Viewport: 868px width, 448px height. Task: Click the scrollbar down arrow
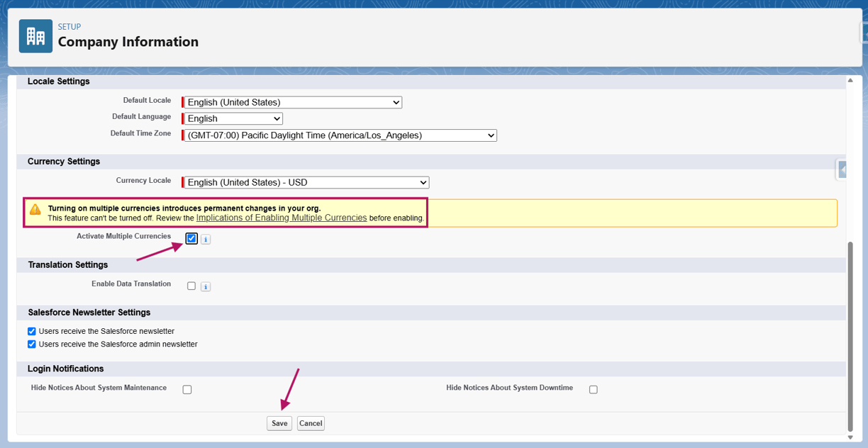click(850, 437)
